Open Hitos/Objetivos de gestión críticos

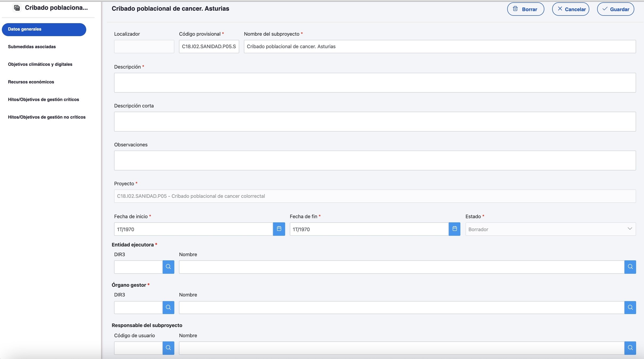click(43, 99)
